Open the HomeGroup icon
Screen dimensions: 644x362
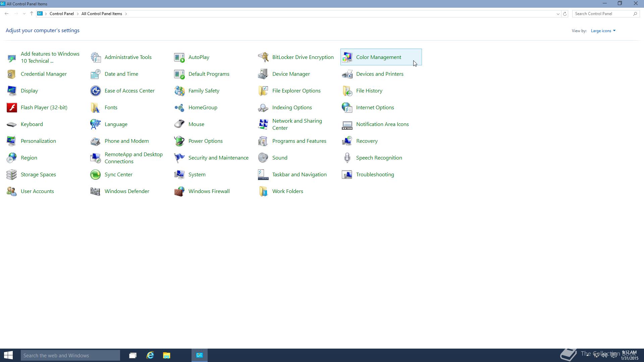179,108
